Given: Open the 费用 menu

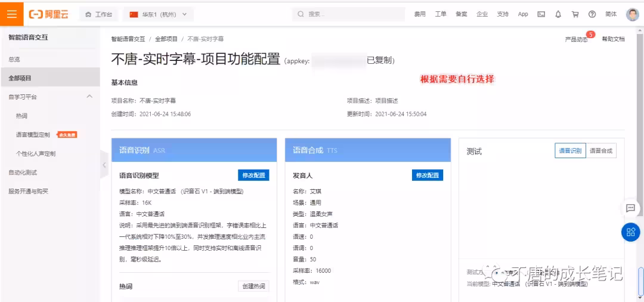Looking at the screenshot, I should (x=420, y=14).
